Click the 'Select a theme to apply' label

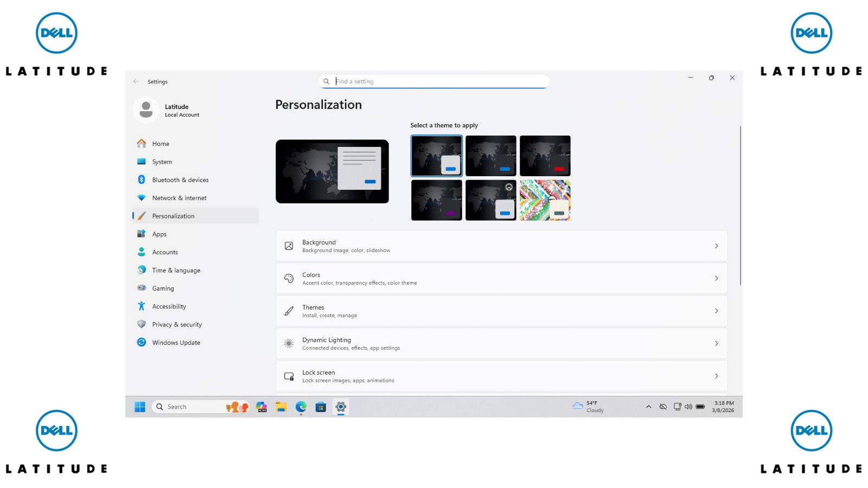coord(444,125)
